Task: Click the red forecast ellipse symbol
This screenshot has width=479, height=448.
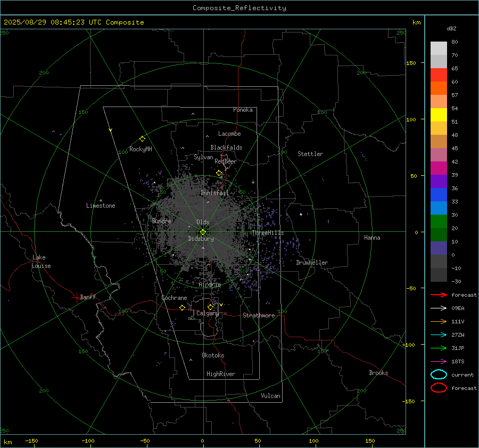Action: coord(439,388)
